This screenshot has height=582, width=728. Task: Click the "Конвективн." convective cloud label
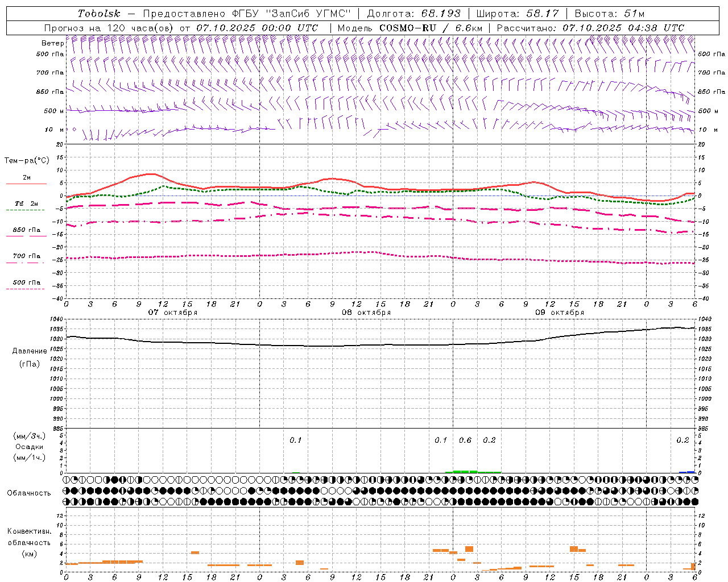pyautogui.click(x=30, y=531)
